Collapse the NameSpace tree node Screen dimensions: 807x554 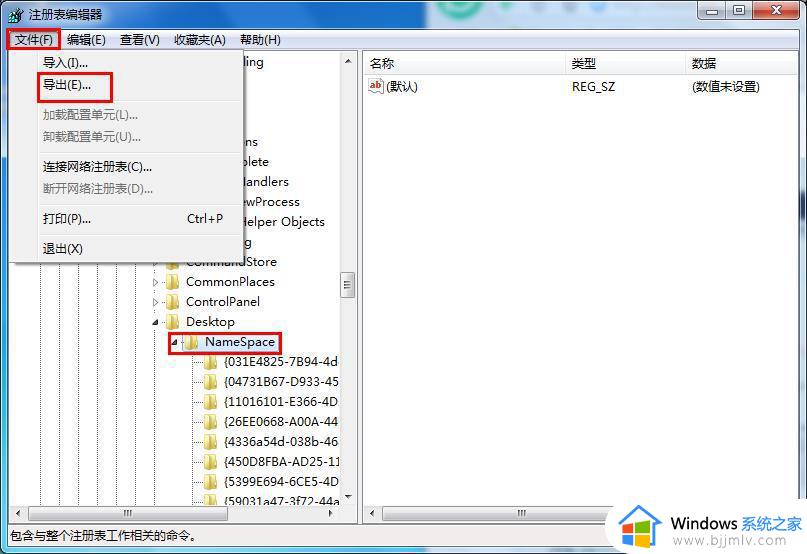(x=174, y=342)
